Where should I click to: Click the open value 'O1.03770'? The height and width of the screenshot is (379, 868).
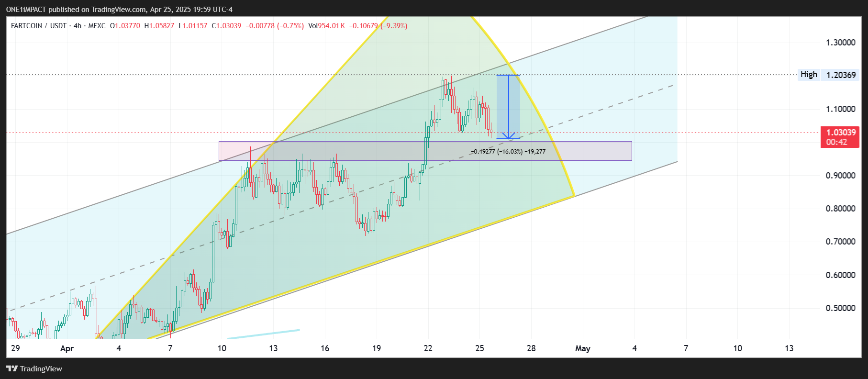(125, 26)
